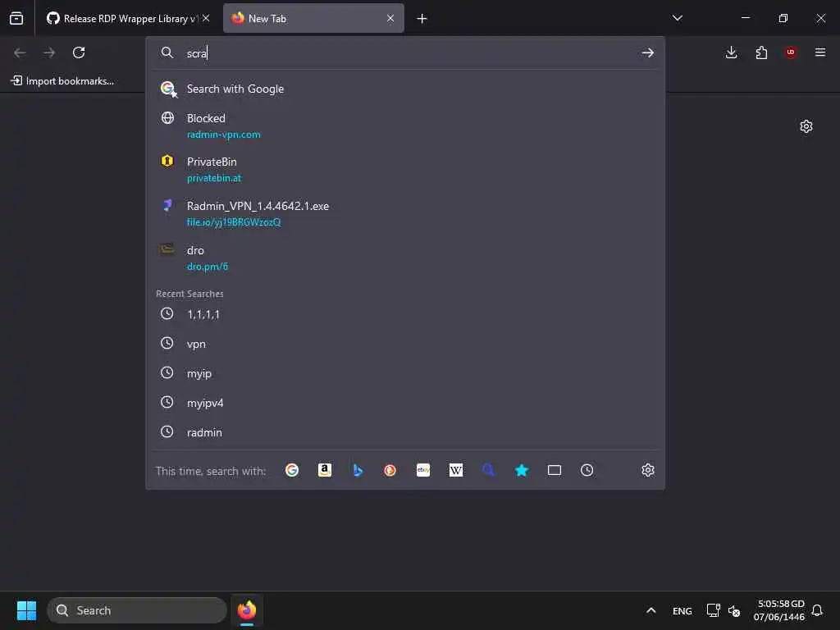Go forward one page
Screen dimensions: 840x630
click(49, 52)
